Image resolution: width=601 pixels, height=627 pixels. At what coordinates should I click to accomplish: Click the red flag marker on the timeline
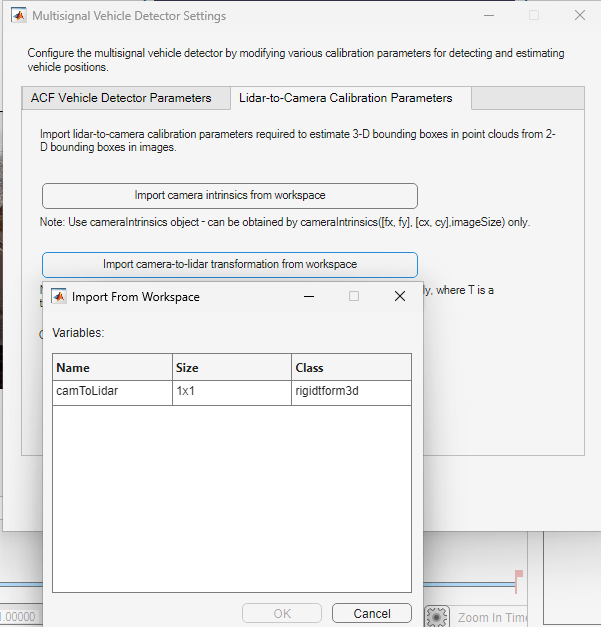pyautogui.click(x=519, y=581)
